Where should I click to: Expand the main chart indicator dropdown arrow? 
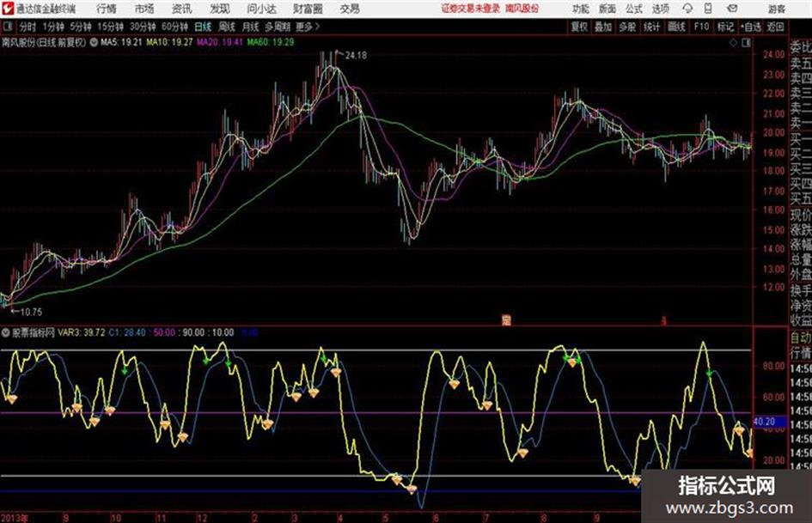[x=94, y=42]
